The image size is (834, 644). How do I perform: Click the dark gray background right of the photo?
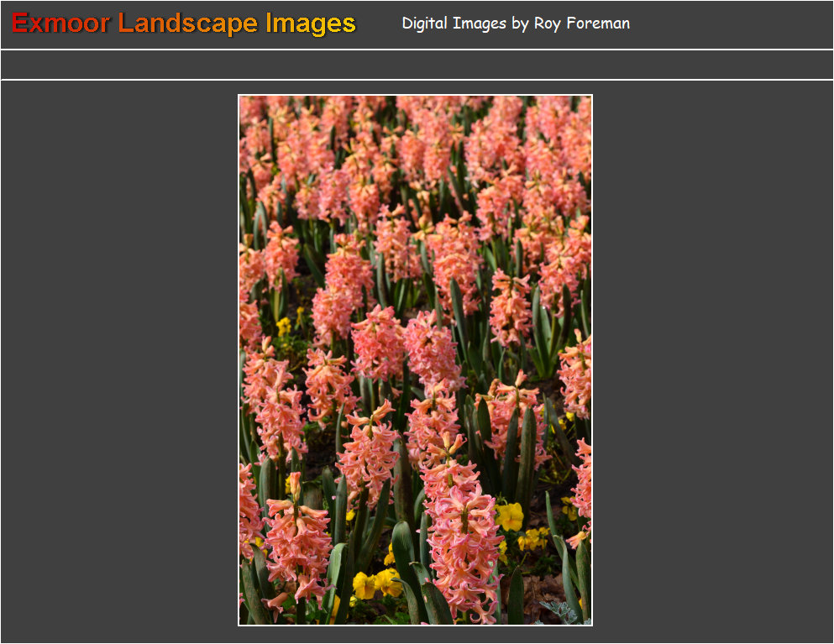714,361
